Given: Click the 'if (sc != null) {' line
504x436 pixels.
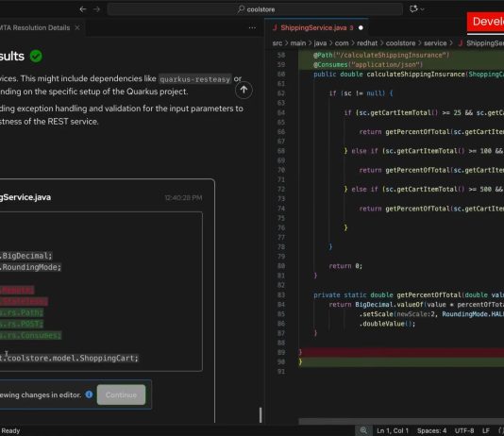Looking at the screenshot, I should [361, 93].
